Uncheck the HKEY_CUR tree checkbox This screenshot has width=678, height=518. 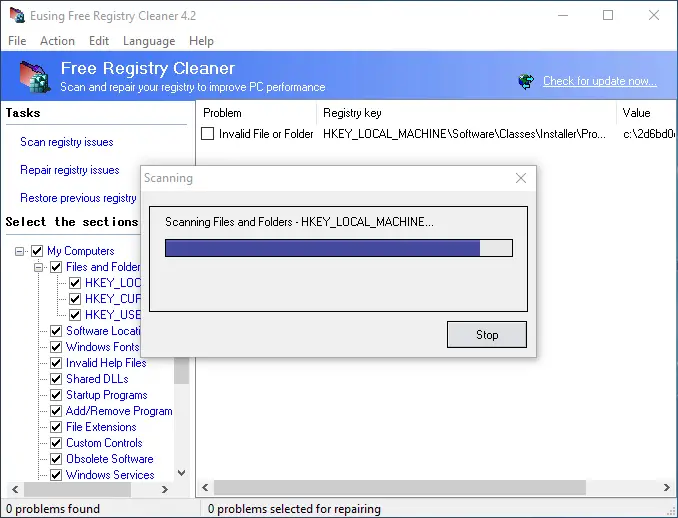75,299
